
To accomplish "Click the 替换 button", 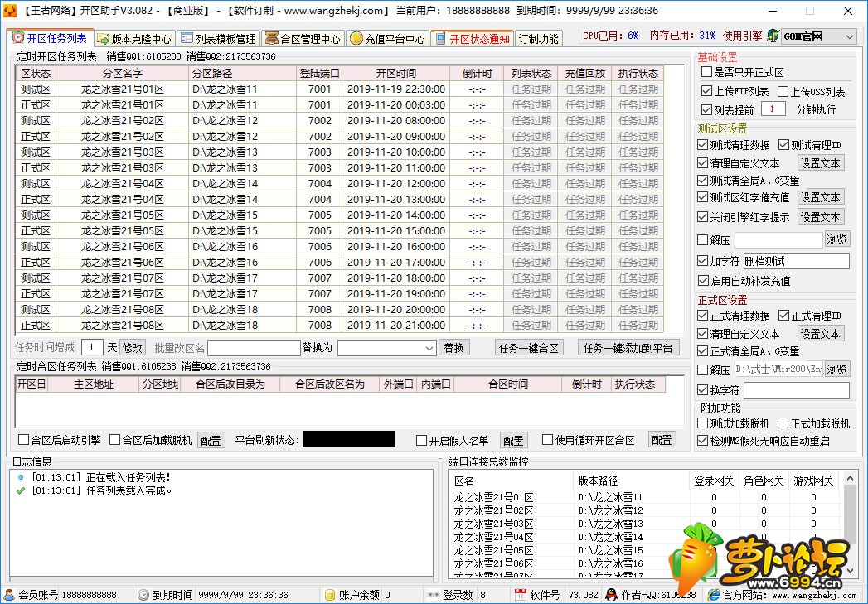I will tap(454, 348).
